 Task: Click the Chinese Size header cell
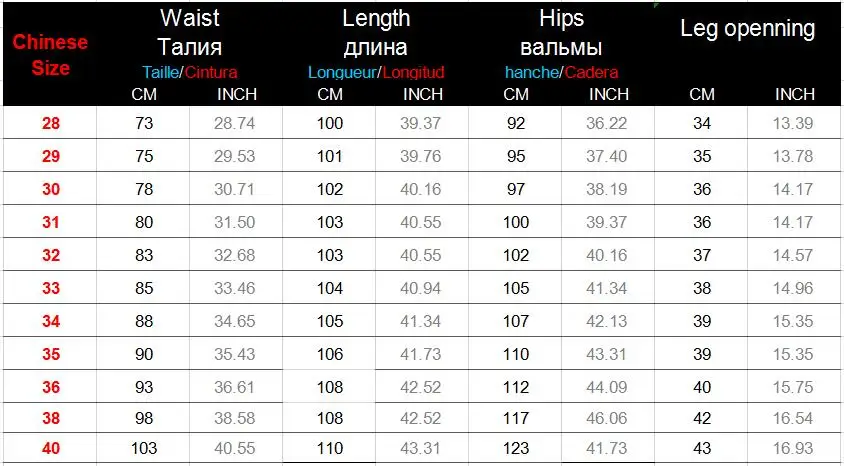[50, 55]
